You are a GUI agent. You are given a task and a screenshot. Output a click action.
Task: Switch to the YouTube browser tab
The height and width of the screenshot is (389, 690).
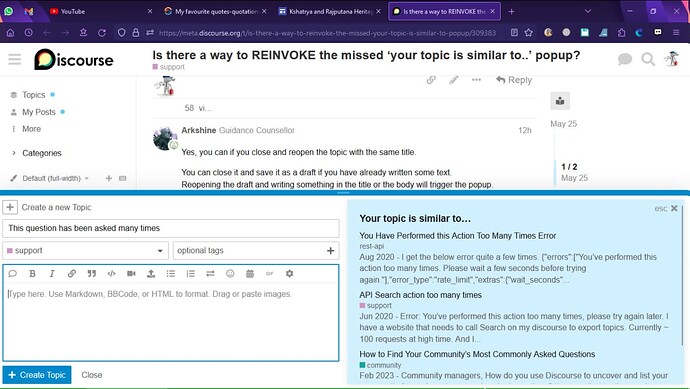(x=99, y=11)
